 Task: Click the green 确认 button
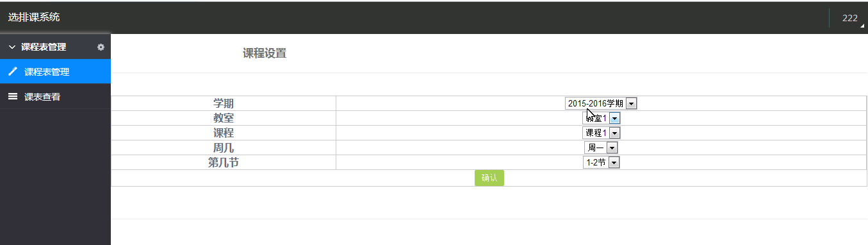click(489, 178)
